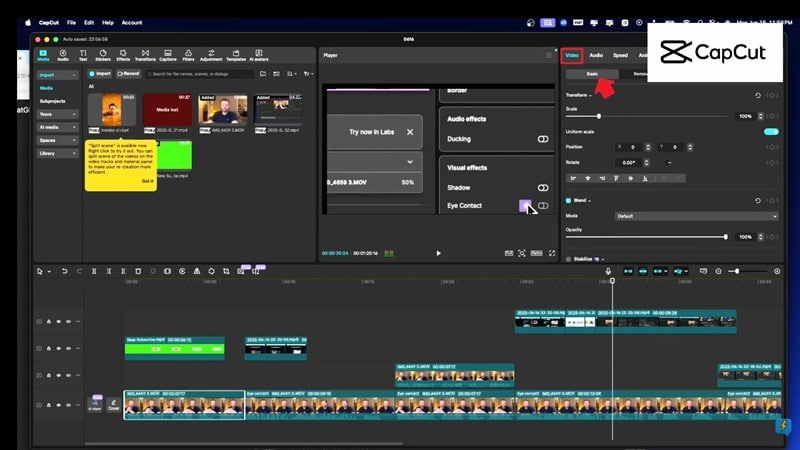This screenshot has height=450, width=800.
Task: Open the media sort dropdown
Action: tap(292, 74)
